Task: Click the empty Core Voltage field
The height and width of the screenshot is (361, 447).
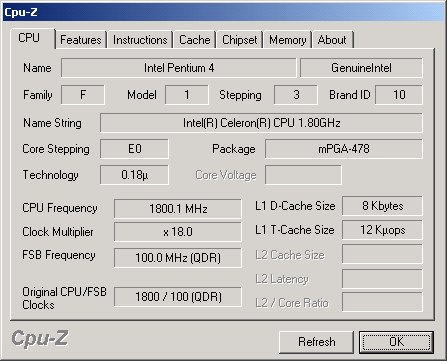Action: 303,175
